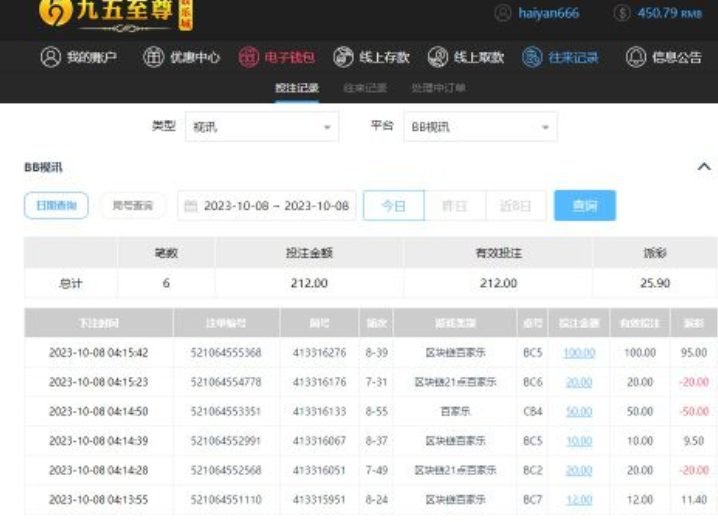Click the 优惠中心 gift icon

[153, 57]
